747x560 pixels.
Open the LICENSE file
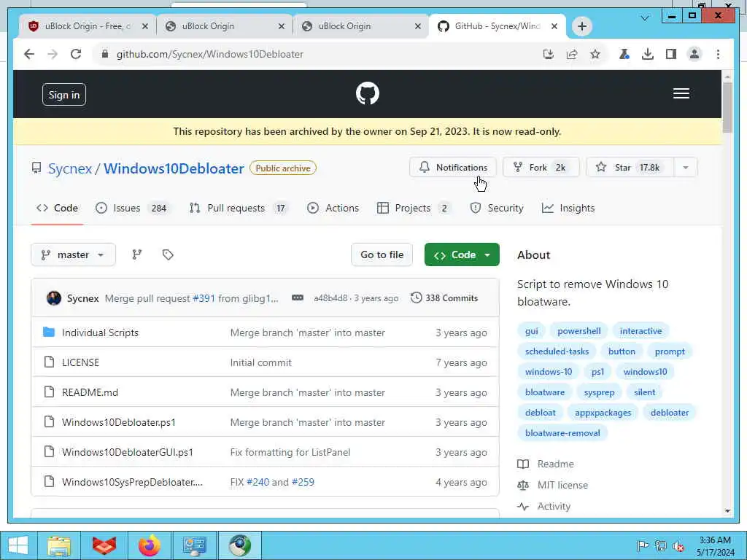pos(80,363)
